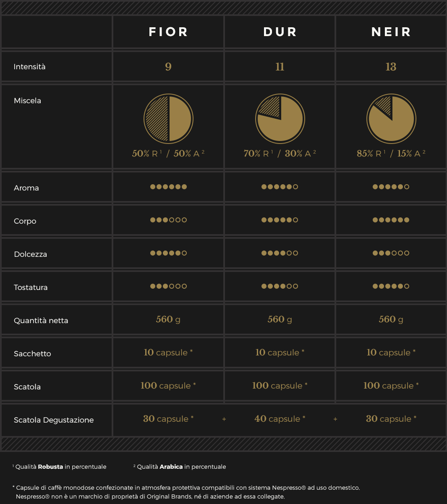Screen dimensions: 447x504
Task: Click the 85% R / 15% A text
Action: pyautogui.click(x=391, y=154)
